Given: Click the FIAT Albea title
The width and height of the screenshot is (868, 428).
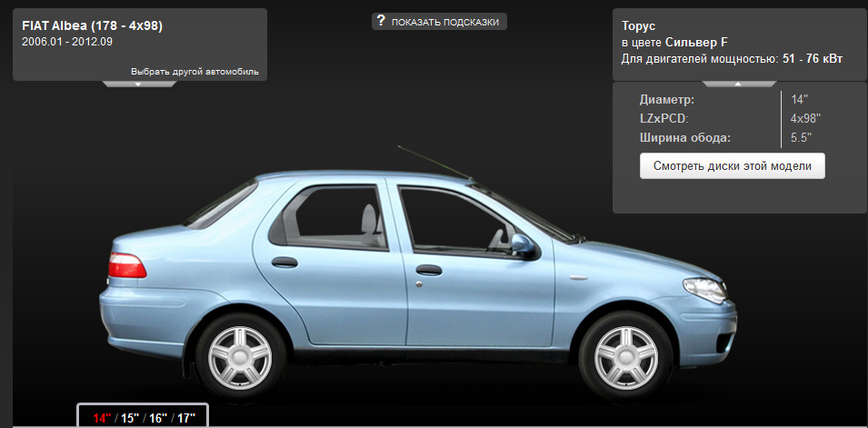Looking at the screenshot, I should point(92,25).
